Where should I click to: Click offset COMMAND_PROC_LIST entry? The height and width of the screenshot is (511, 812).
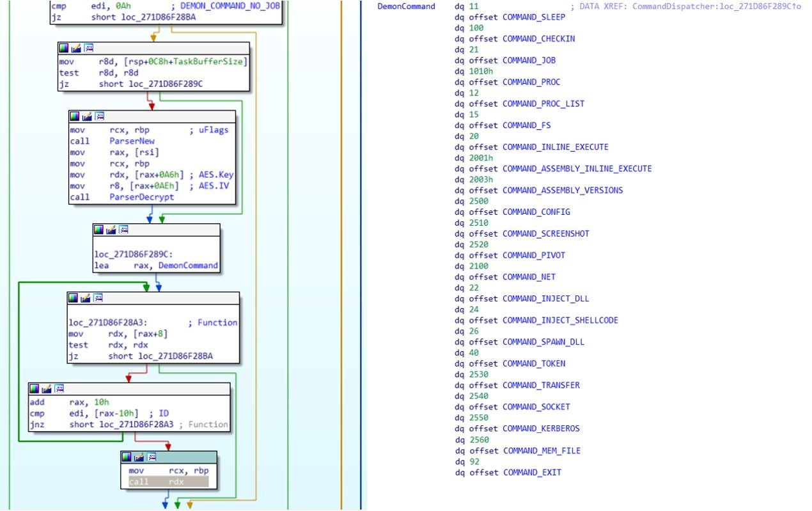[x=519, y=104]
